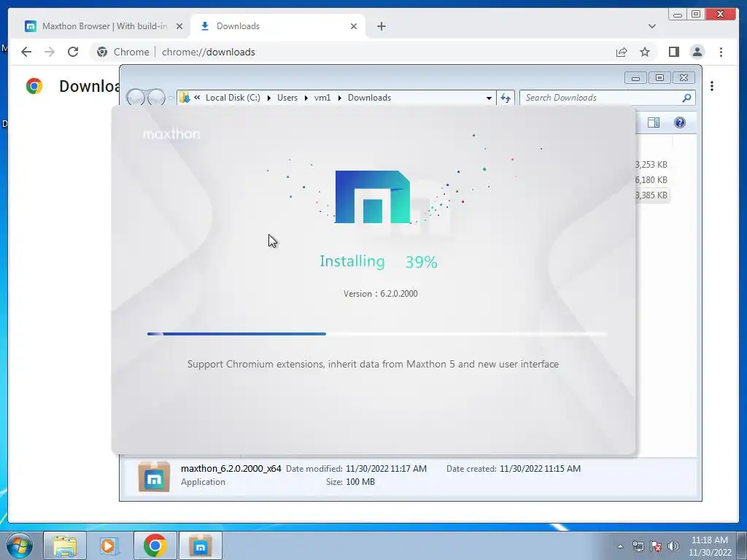This screenshot has width=747, height=560.
Task: Open Chrome's side panel icon
Action: [x=673, y=52]
